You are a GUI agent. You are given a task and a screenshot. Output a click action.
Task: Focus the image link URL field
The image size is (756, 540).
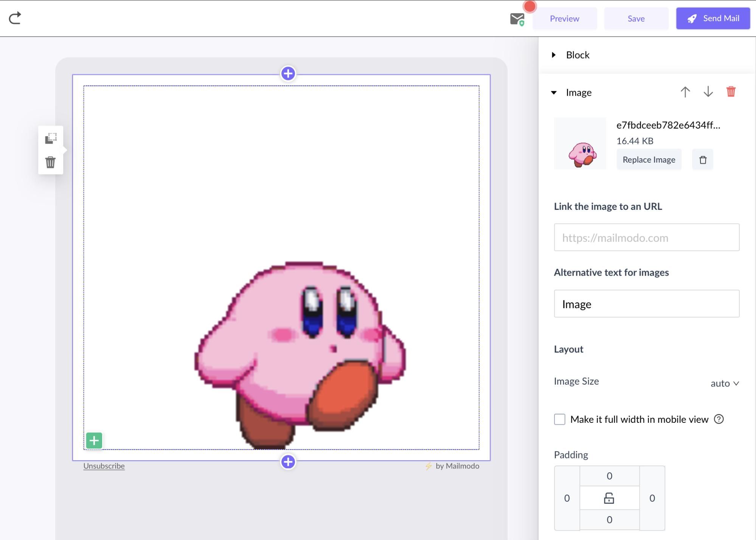click(x=646, y=237)
